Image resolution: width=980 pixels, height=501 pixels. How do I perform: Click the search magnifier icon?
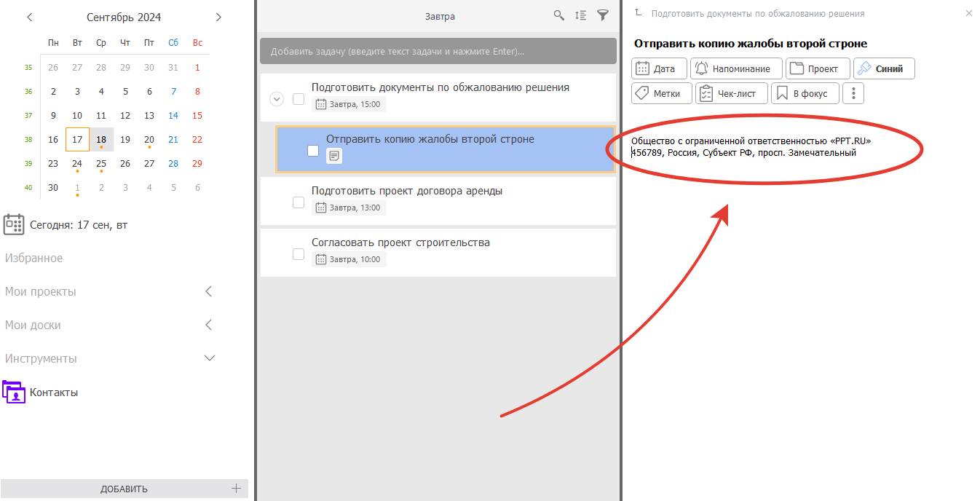[558, 15]
